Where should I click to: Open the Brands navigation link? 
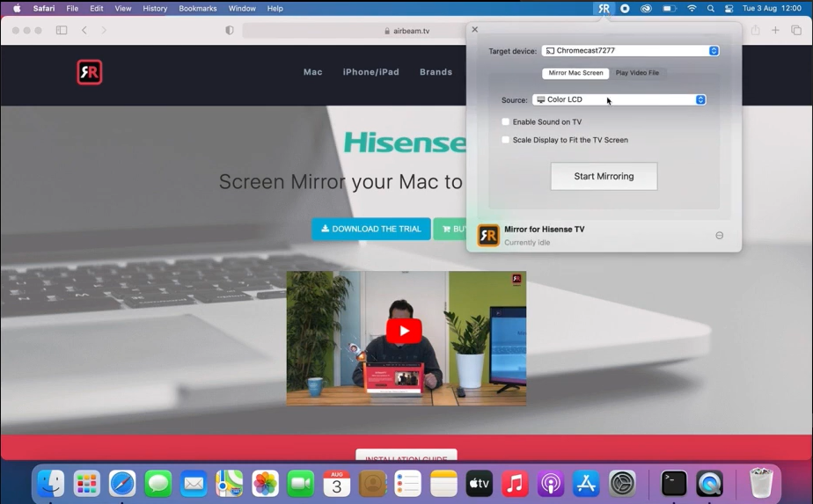coord(436,72)
